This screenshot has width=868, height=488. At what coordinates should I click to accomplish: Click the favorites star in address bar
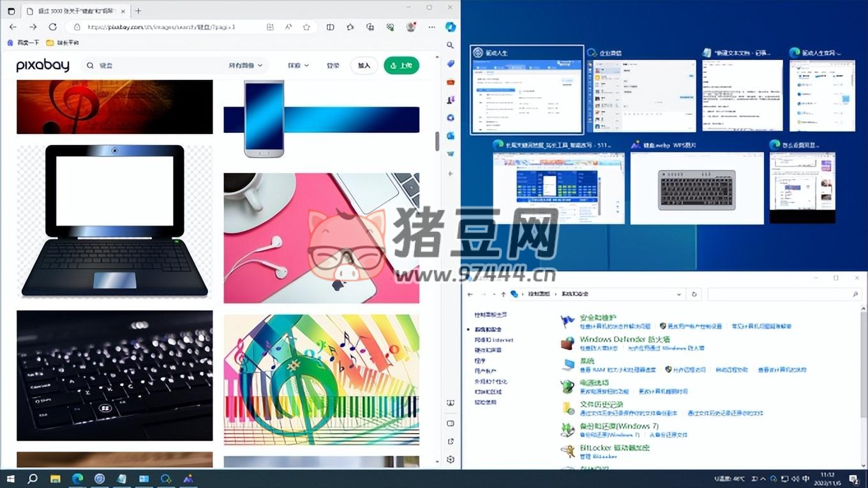tap(306, 27)
